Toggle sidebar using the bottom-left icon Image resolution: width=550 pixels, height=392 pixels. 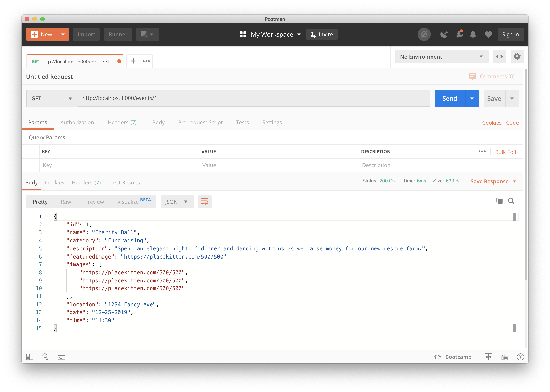[30, 357]
